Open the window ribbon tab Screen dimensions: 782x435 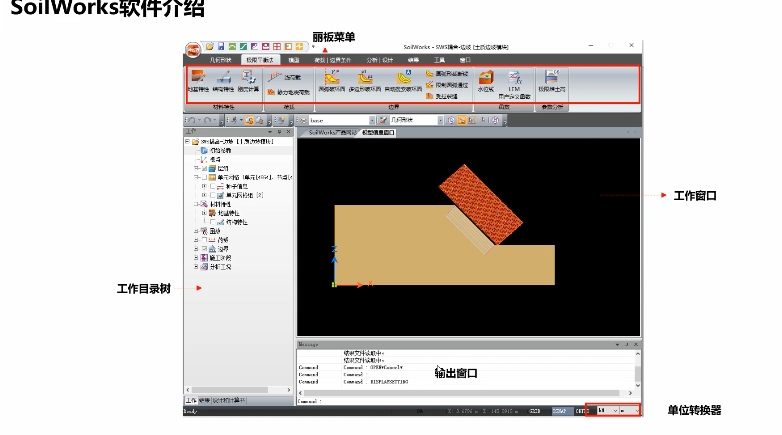[465, 60]
